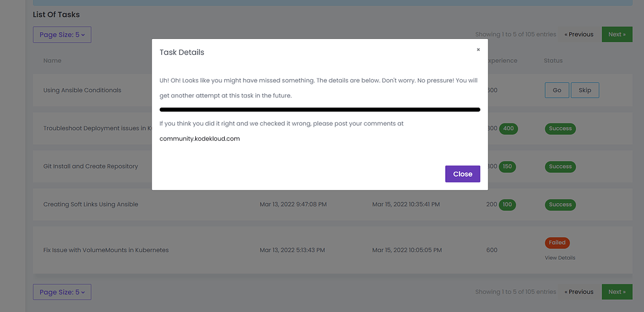This screenshot has height=312, width=644.
Task: Click Success badge for Creating Soft Links
Action: pyautogui.click(x=560, y=204)
